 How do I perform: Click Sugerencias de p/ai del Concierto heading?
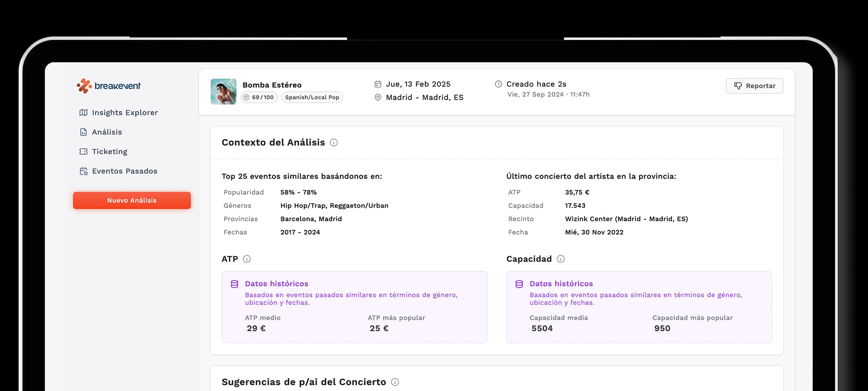coord(304,382)
